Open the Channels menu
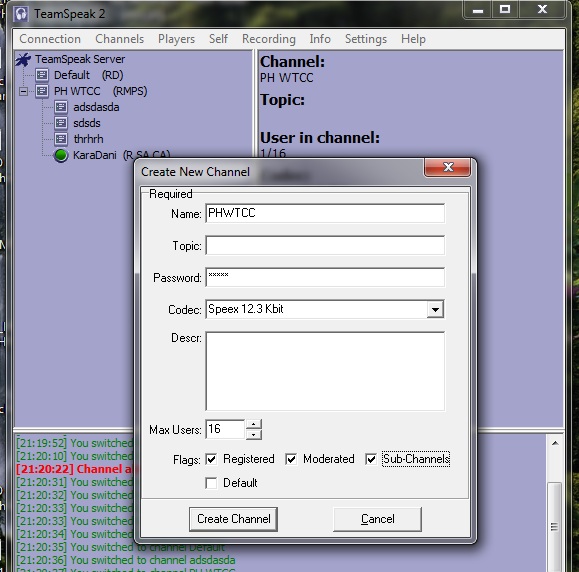Viewport: 579px width, 572px height. click(x=120, y=39)
